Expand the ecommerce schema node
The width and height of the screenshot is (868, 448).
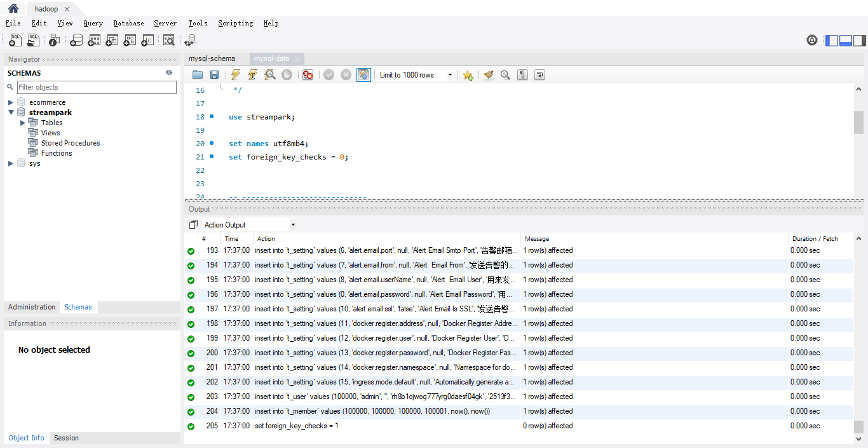coord(11,102)
